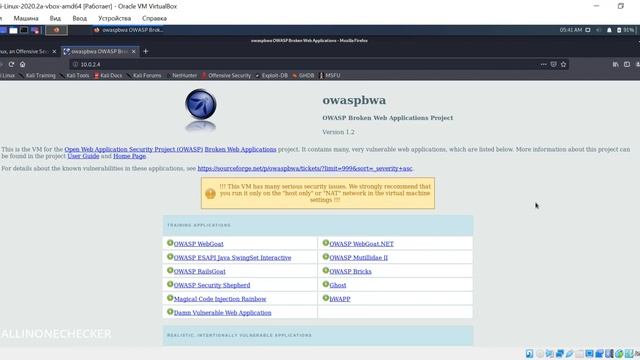The width and height of the screenshot is (640, 360).
Task: Open Kali panel terminal launcher
Action: (24, 30)
